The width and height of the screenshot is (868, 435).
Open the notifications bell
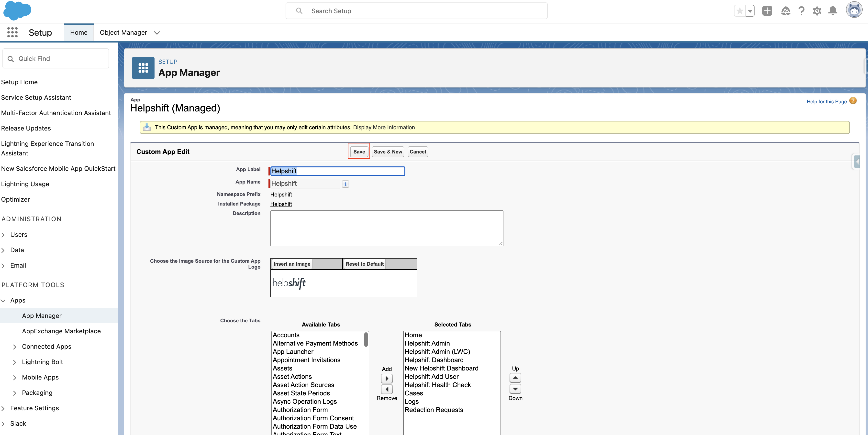click(833, 11)
